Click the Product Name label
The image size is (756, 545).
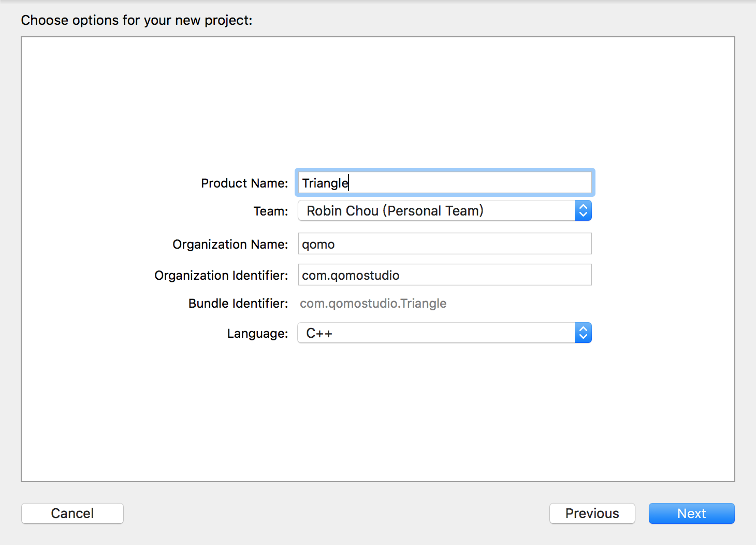coord(244,183)
